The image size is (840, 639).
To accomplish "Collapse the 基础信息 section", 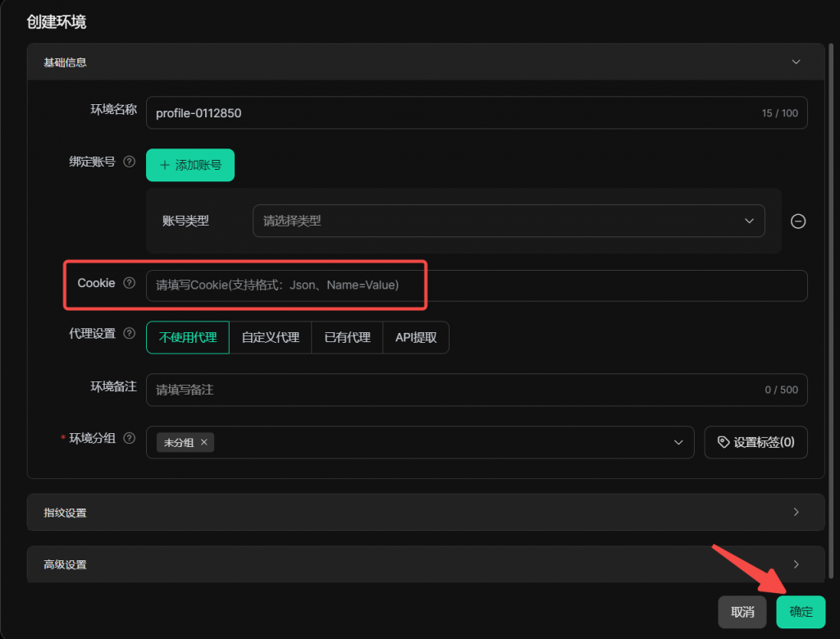I will point(795,62).
